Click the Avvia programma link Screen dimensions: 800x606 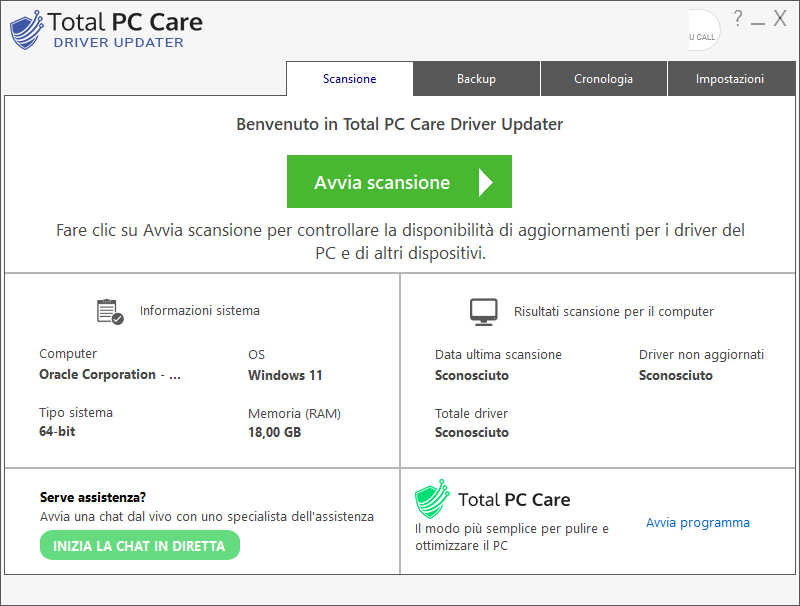point(697,522)
